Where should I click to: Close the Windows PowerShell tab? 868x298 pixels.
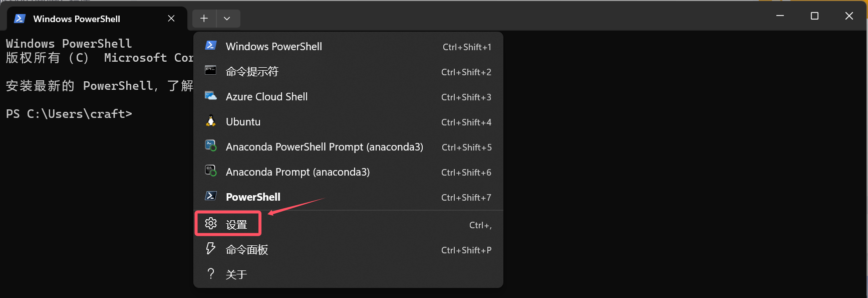coord(171,19)
